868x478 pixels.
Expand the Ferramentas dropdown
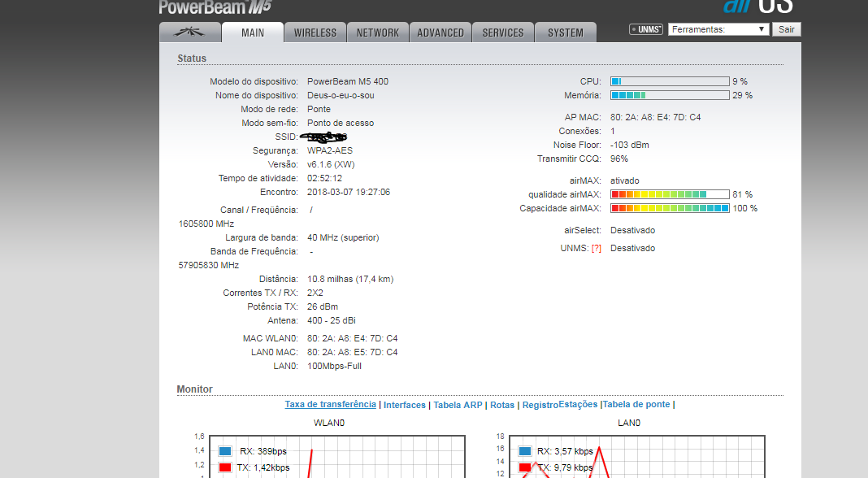(718, 29)
